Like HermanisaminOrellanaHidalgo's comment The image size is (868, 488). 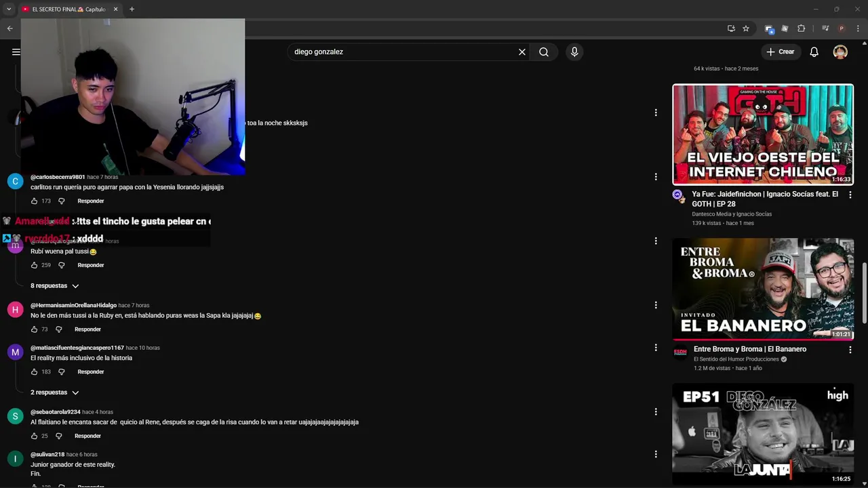34,329
